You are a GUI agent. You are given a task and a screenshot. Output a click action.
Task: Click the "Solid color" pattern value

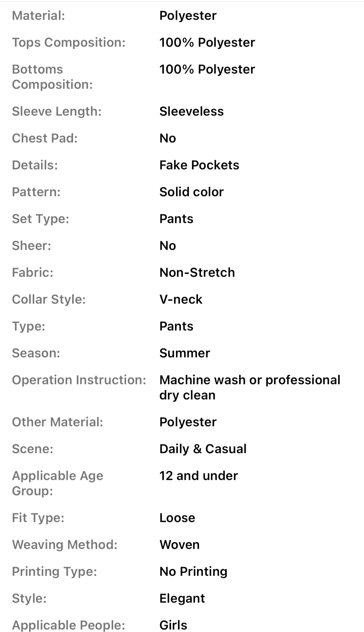pos(191,192)
